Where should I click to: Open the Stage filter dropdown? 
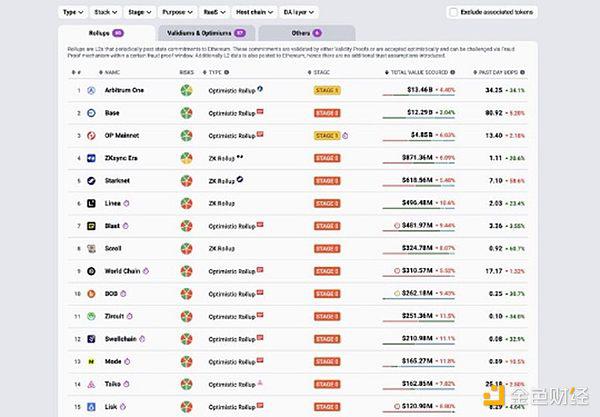139,12
